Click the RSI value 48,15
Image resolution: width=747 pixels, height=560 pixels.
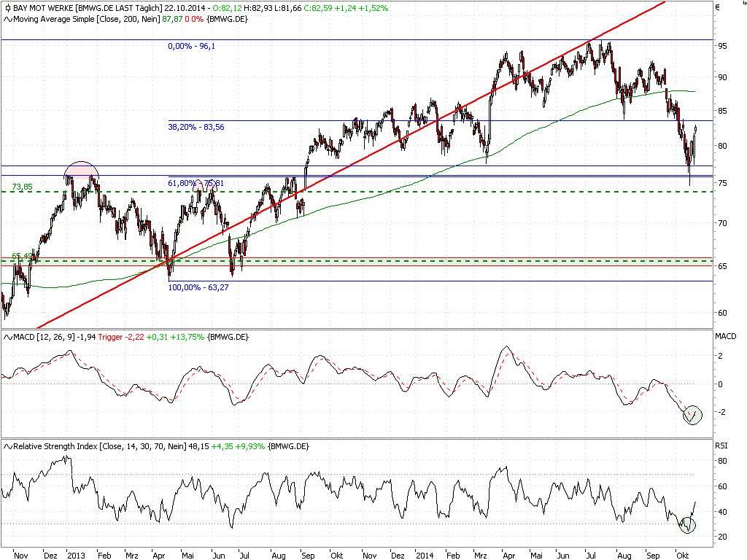click(198, 447)
